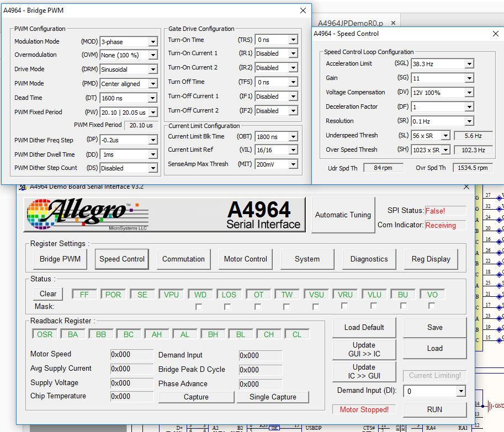Expand the Turn-Off Current 2 dropdown
This screenshot has width=504, height=432.
(293, 111)
